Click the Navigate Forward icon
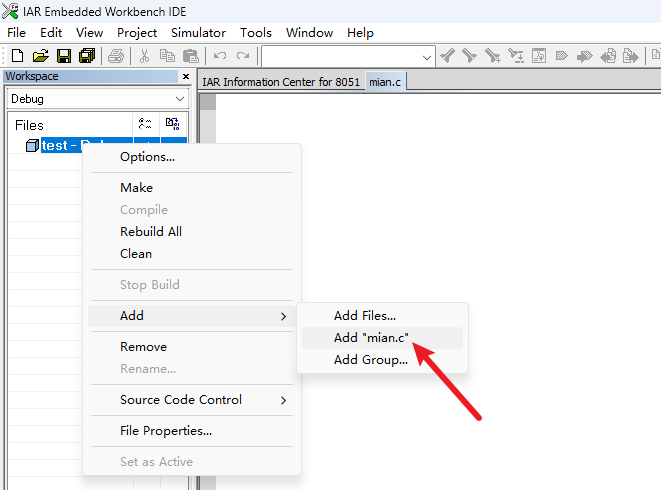661x490 pixels. 631,56
